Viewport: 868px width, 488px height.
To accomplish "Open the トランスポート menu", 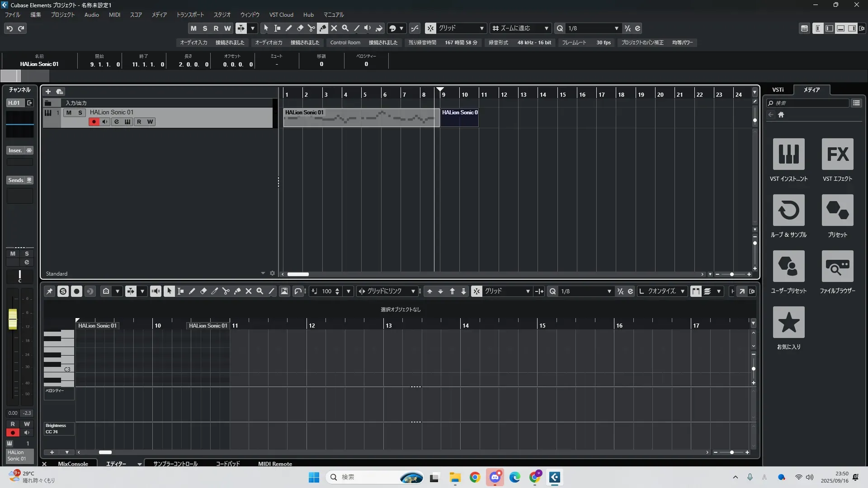I will coord(190,15).
